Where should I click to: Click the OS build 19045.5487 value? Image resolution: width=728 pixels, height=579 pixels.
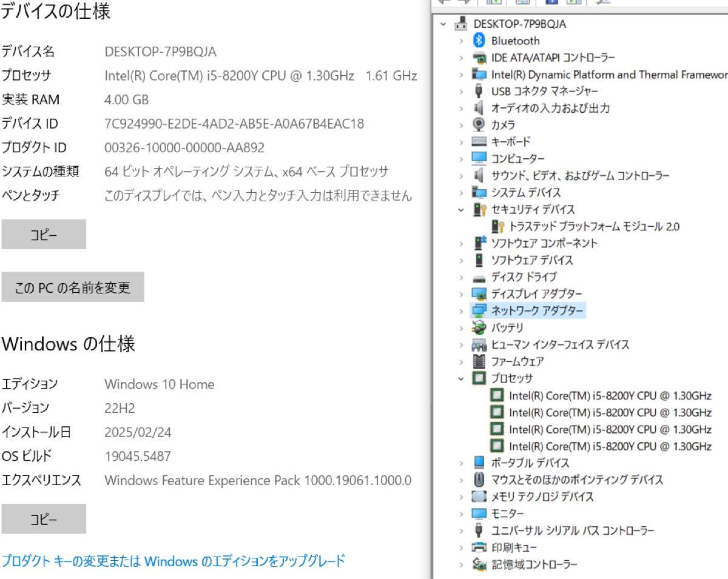coord(138,456)
